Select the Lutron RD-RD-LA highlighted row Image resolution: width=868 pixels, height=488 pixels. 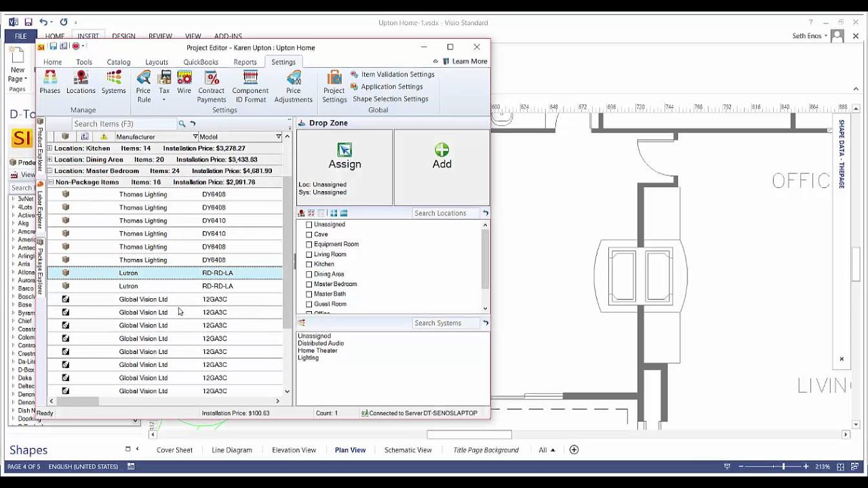point(165,273)
